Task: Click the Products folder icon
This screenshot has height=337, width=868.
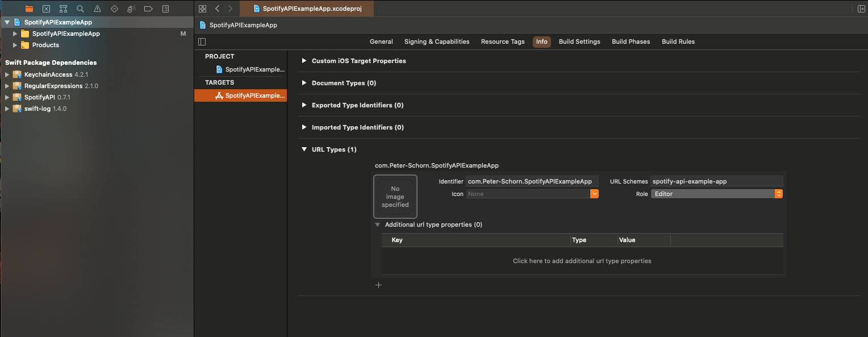Action: 25,45
